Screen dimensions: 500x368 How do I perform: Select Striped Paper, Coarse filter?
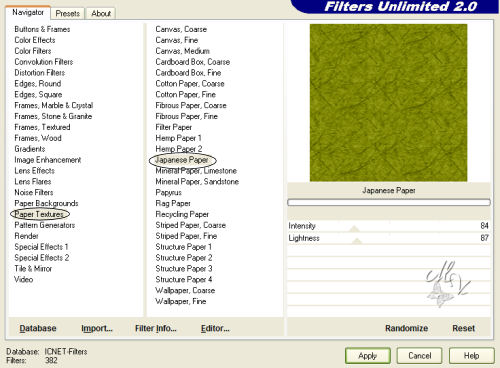click(x=191, y=225)
